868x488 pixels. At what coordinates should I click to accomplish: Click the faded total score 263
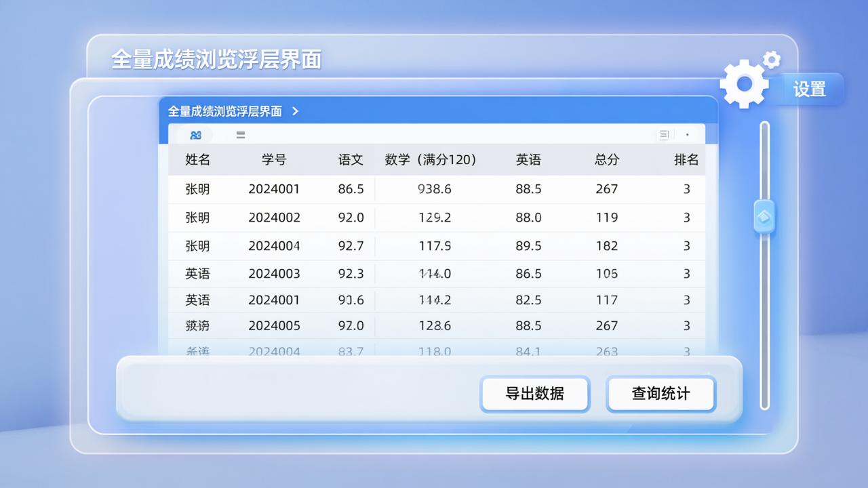[607, 351]
